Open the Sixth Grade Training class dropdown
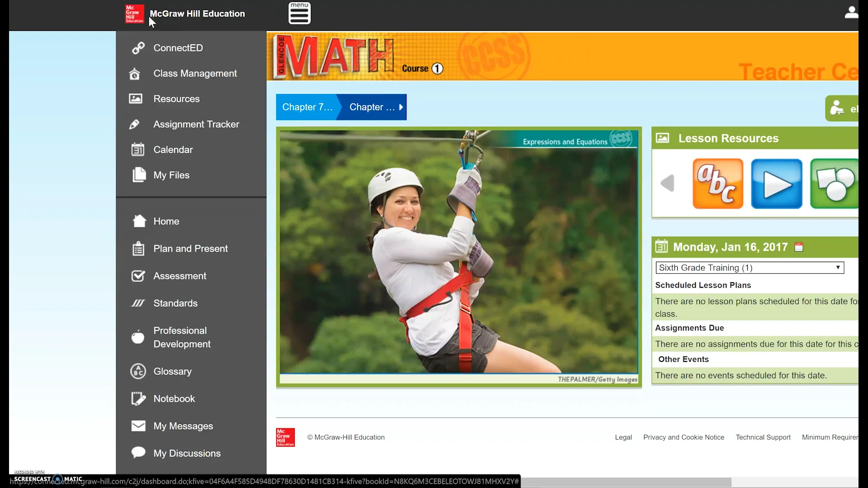The height and width of the screenshot is (488, 868). pyautogui.click(x=750, y=267)
